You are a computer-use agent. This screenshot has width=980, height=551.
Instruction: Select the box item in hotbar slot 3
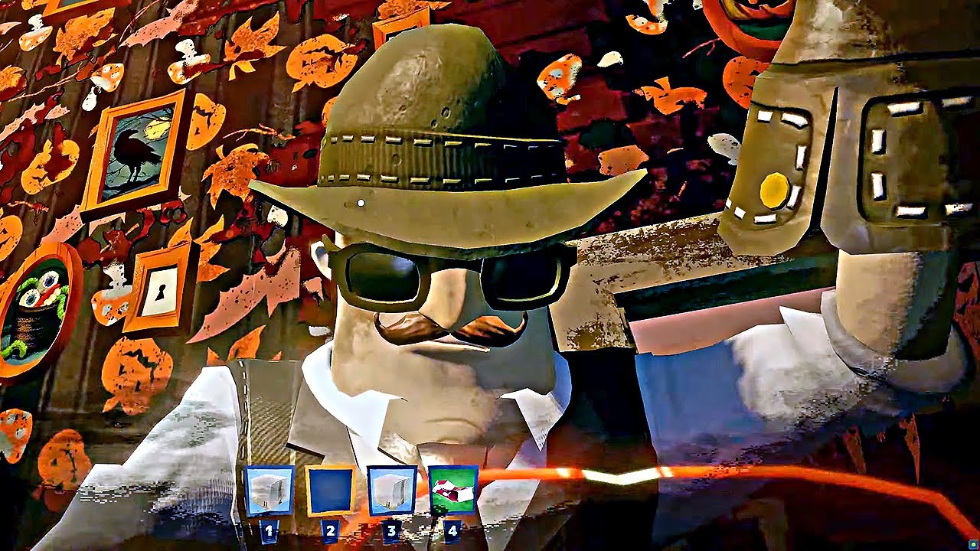pos(392,491)
